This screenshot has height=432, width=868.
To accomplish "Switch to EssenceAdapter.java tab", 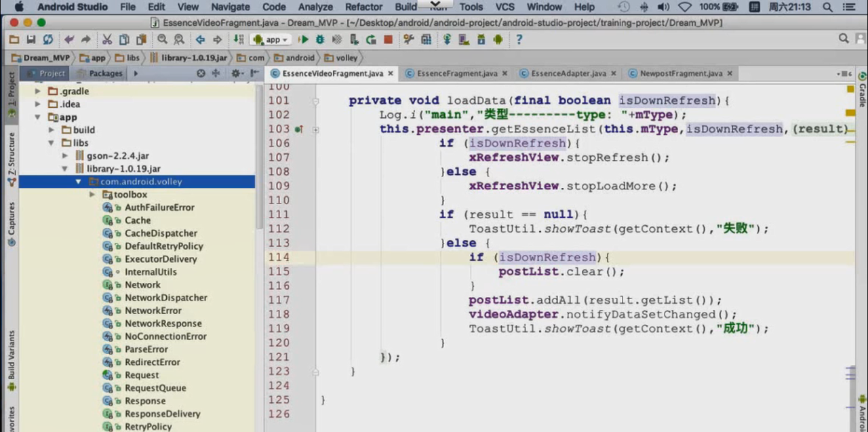I will tap(568, 73).
